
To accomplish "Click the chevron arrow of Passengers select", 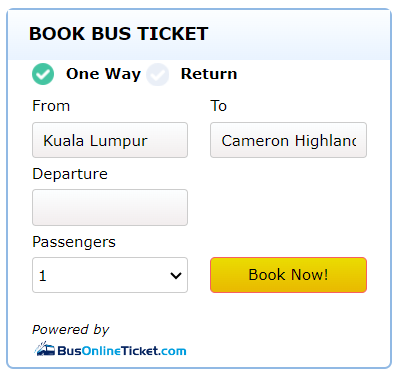I will [x=176, y=276].
